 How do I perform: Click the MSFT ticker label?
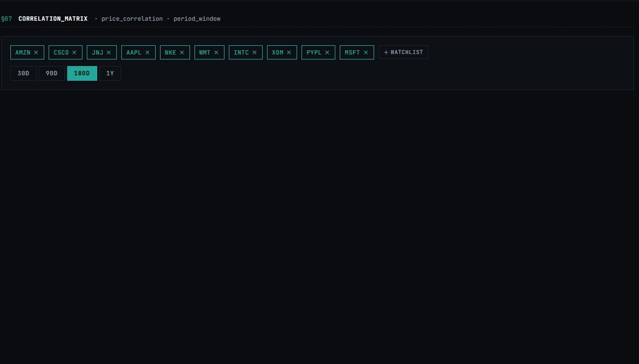[352, 52]
